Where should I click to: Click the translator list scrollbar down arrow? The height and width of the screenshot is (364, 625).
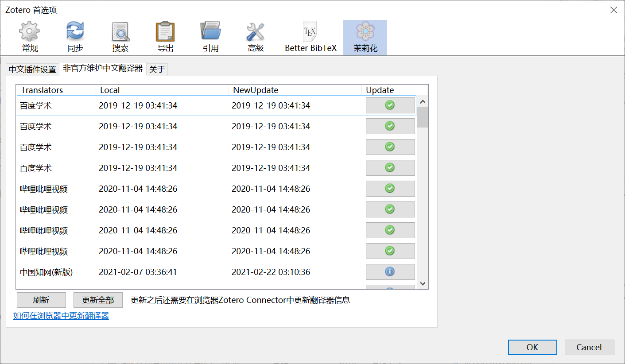pyautogui.click(x=423, y=283)
